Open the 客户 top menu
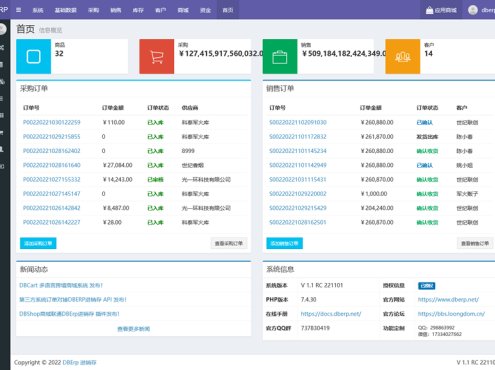The image size is (495, 370). click(160, 10)
